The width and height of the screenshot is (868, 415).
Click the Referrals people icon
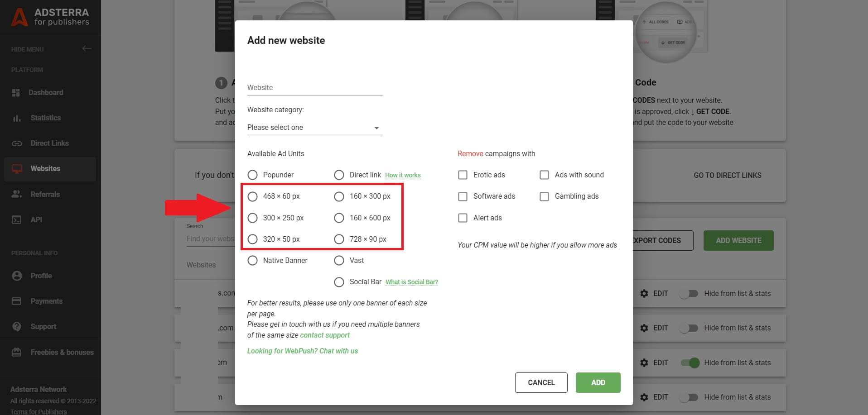tap(17, 194)
